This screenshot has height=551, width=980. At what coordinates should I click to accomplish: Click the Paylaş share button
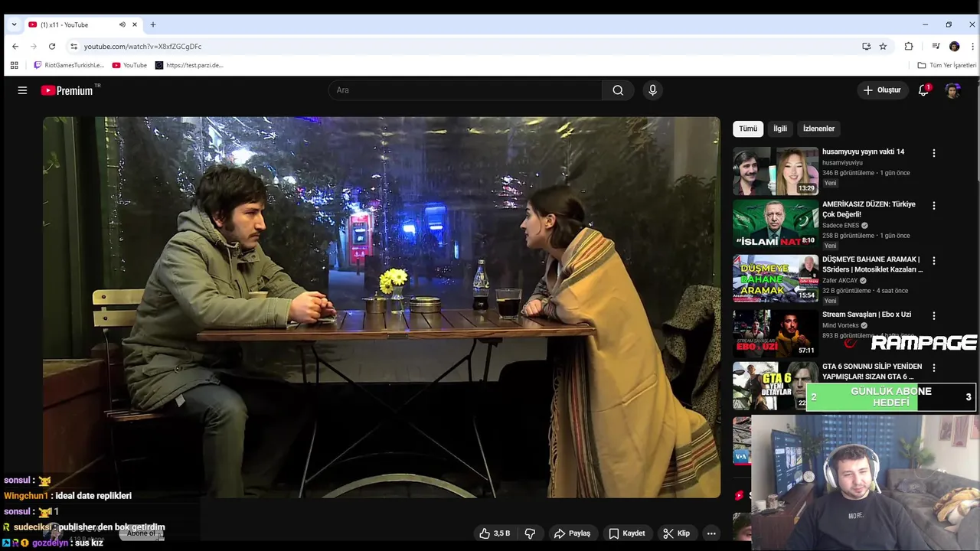pyautogui.click(x=572, y=533)
